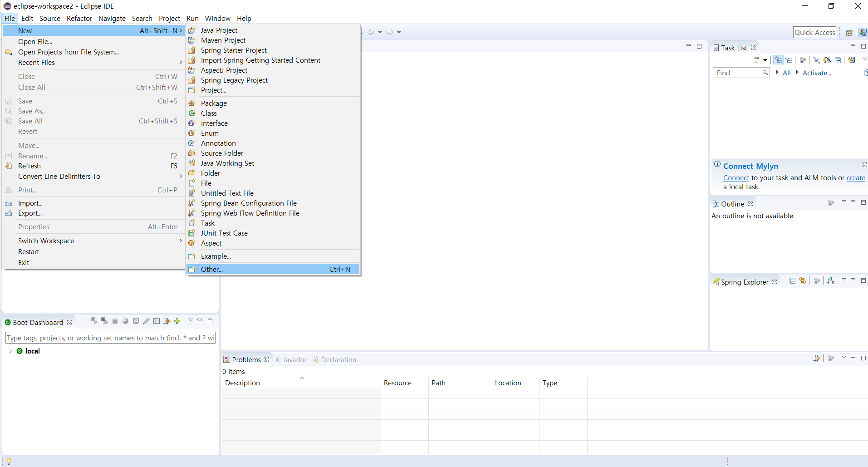Screen dimensions: 868x467
Task: Click the Categorized view icon in Task List
Action: pos(779,60)
